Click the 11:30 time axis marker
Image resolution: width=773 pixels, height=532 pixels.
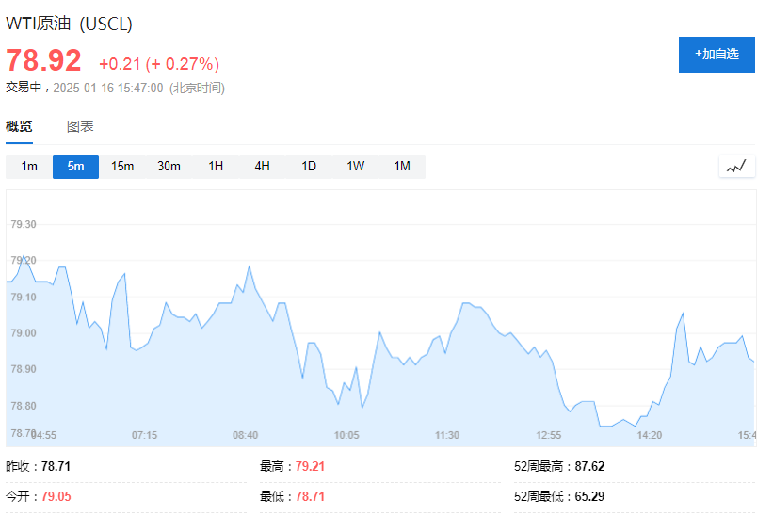[x=447, y=435]
